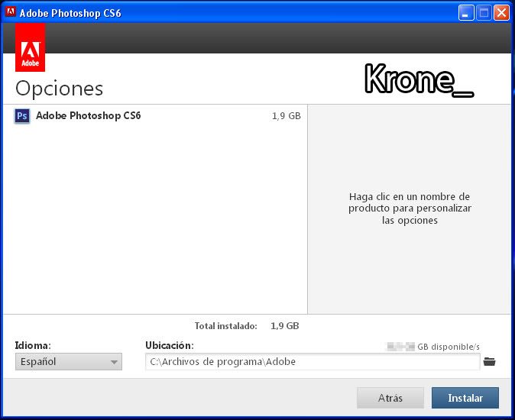The width and height of the screenshot is (515, 420).
Task: Click the Ubicación path input field
Action: point(313,362)
